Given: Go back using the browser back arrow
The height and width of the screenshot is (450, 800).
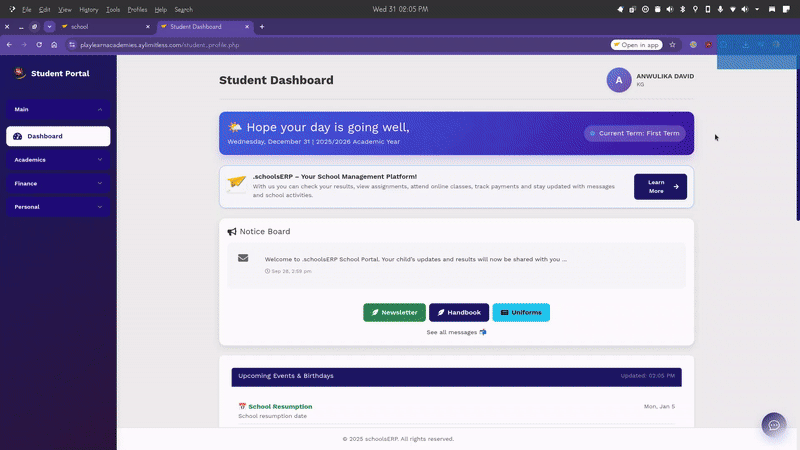Looking at the screenshot, I should tap(9, 45).
